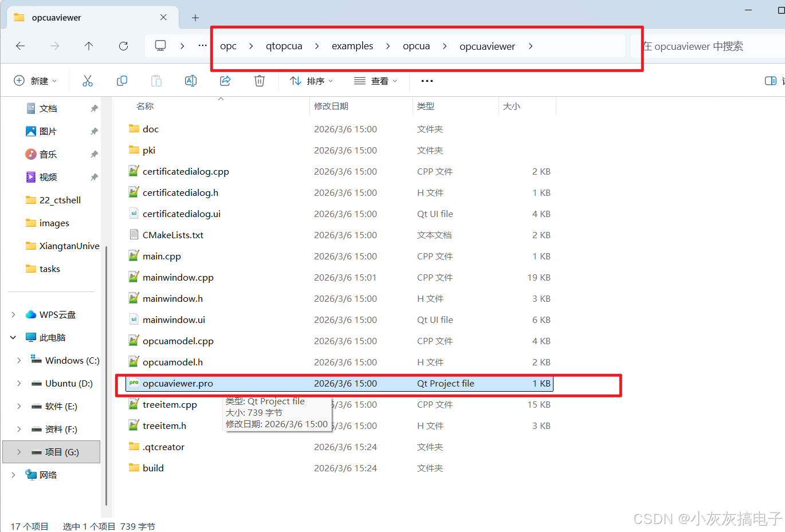Select treeitem.cpp file
785x532 pixels.
point(339,404)
